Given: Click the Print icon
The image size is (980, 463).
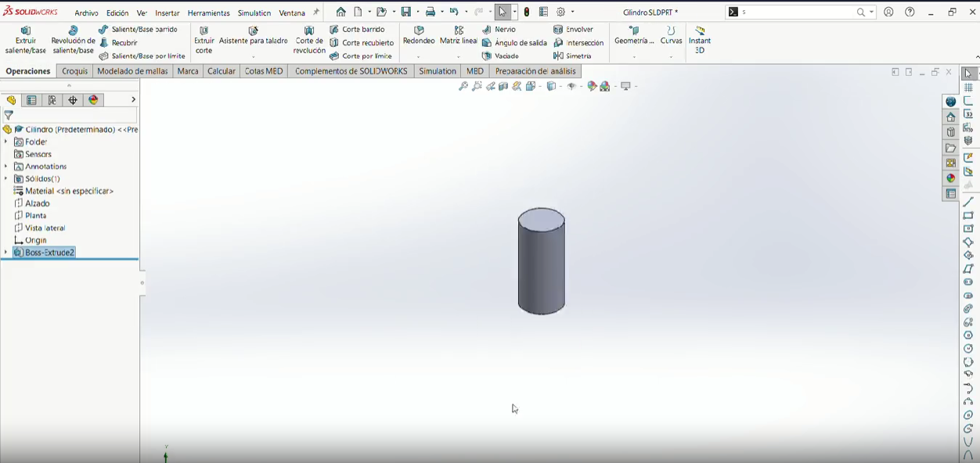Looking at the screenshot, I should coord(430,13).
